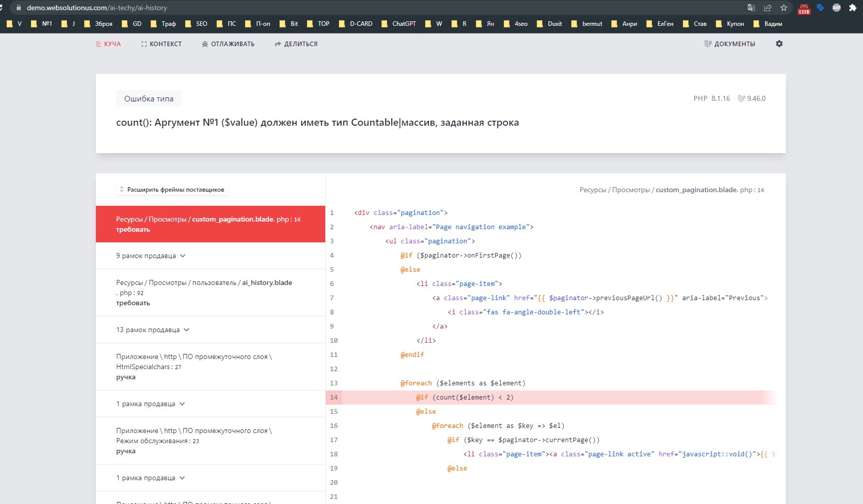Open the blue tag extension icon

(820, 8)
